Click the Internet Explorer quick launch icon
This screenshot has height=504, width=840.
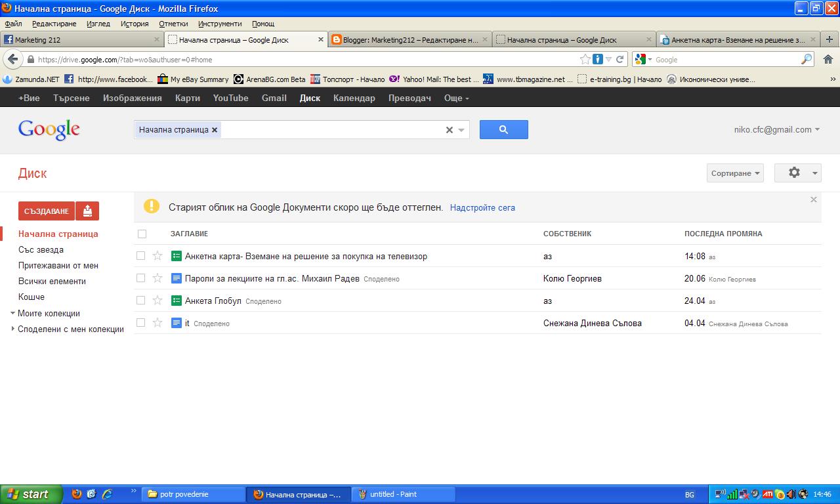coord(107,494)
